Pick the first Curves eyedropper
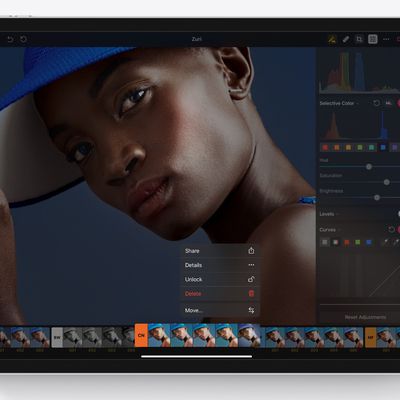 pyautogui.click(x=385, y=242)
